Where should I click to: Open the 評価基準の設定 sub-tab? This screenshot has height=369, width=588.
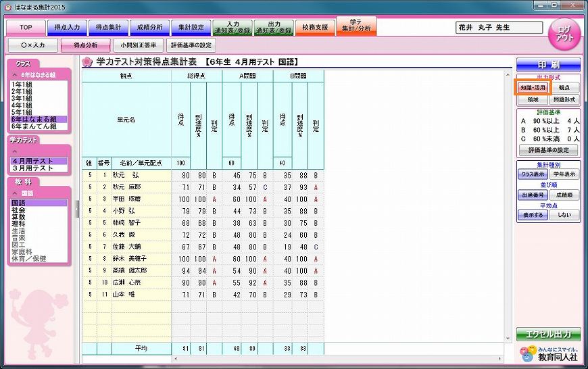pyautogui.click(x=191, y=45)
